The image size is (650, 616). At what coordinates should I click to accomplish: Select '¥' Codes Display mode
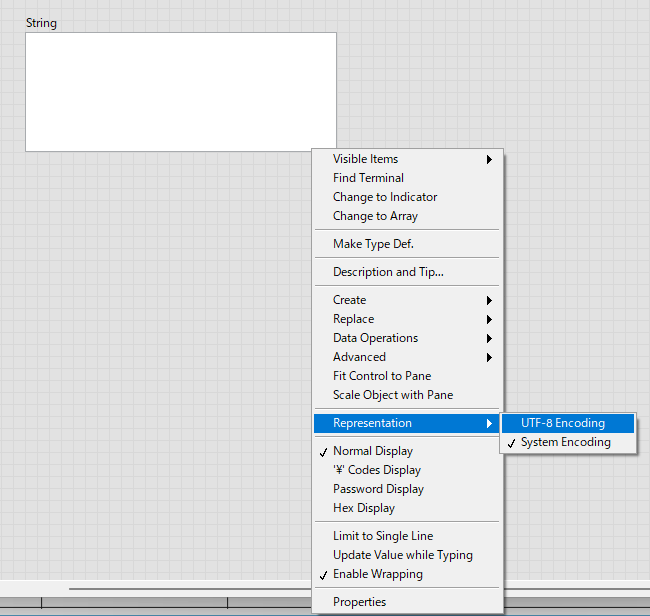[x=407, y=470]
